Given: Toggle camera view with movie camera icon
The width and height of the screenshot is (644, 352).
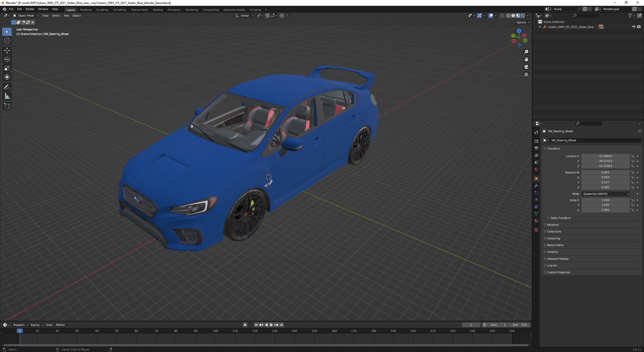Looking at the screenshot, I should tap(526, 67).
